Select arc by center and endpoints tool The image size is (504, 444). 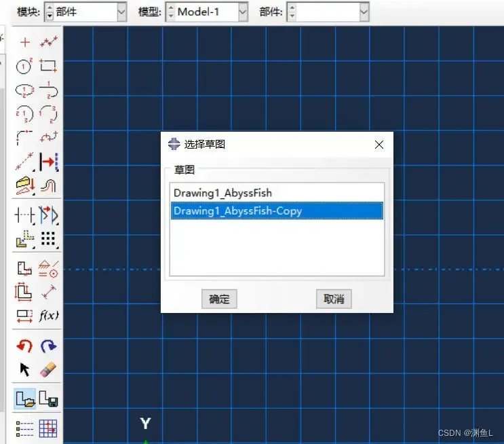(x=24, y=113)
